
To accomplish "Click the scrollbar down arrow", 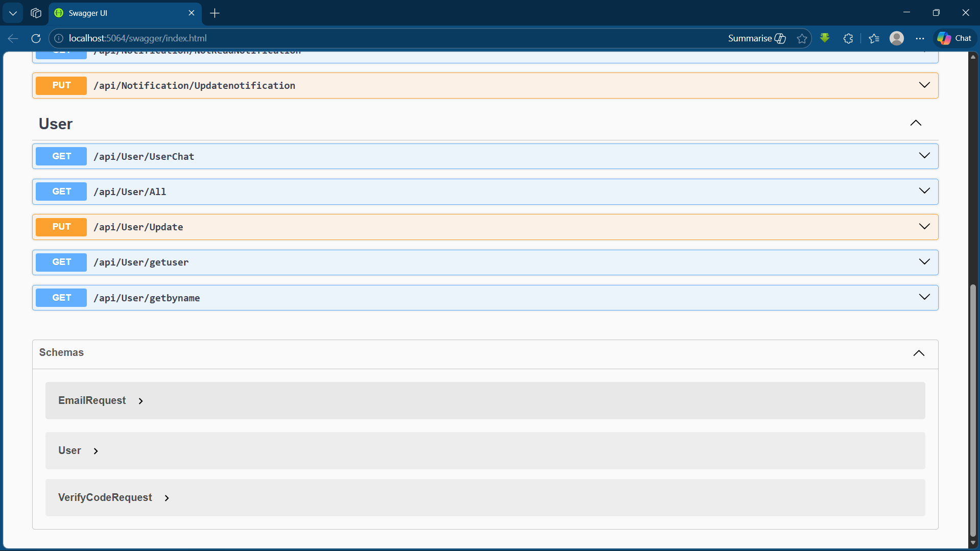I will point(973,543).
